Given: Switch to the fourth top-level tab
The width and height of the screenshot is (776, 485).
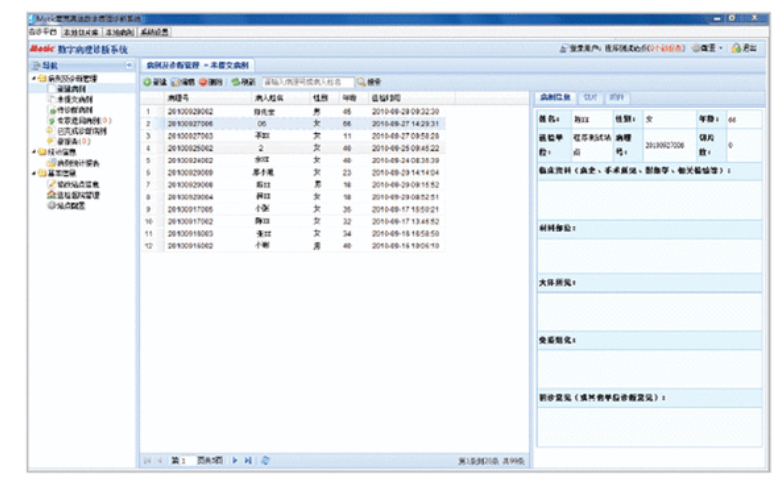Looking at the screenshot, I should [x=154, y=33].
